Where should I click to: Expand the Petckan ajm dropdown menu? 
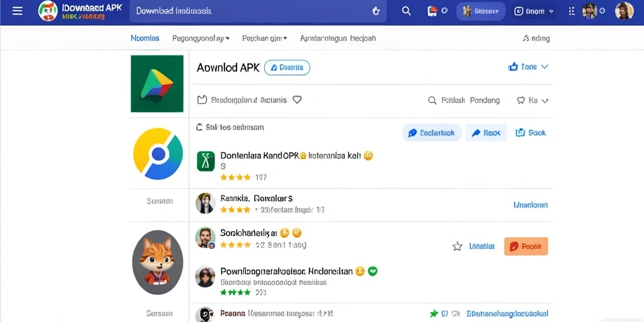pyautogui.click(x=265, y=38)
